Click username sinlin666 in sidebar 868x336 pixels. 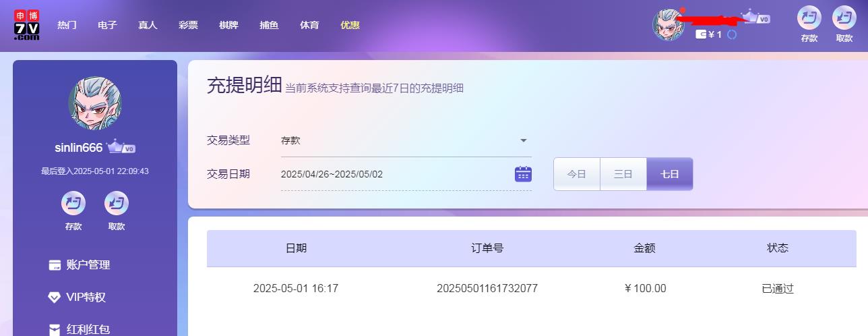coord(78,148)
